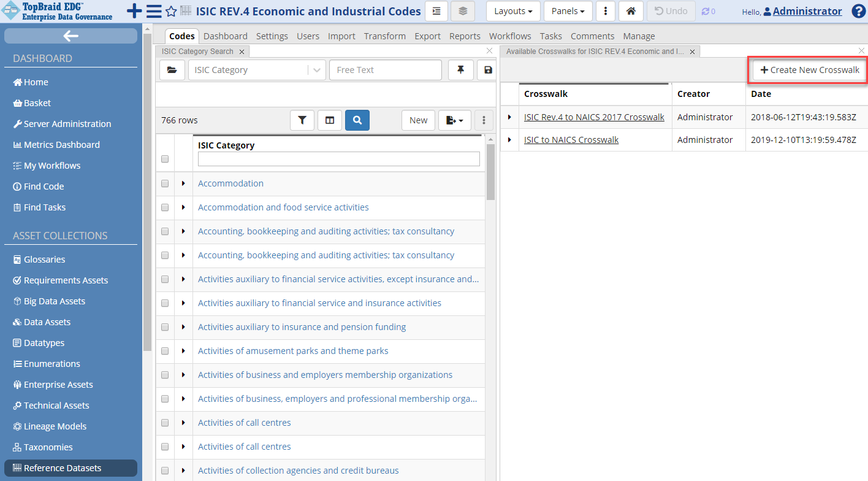Expand the ISIC Rev.4 to NAICS 2017 Crosswalk row

click(509, 117)
